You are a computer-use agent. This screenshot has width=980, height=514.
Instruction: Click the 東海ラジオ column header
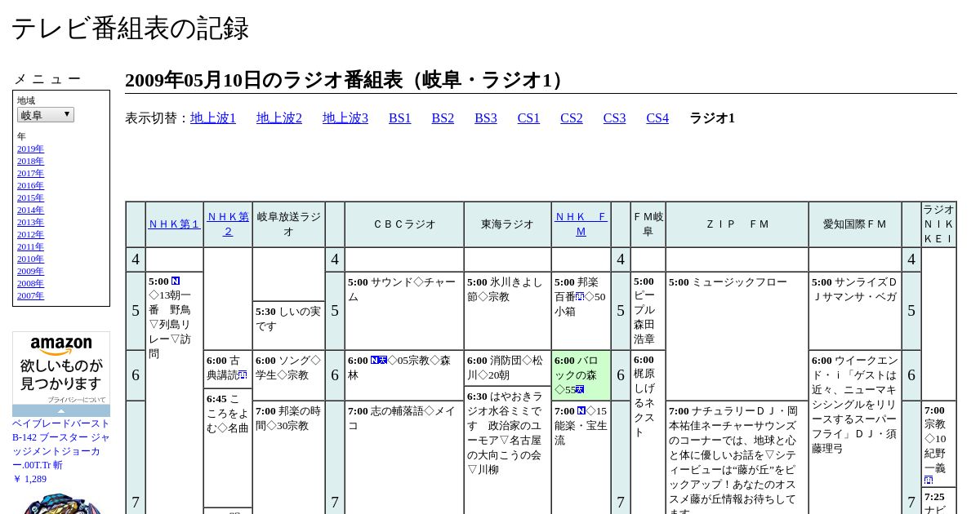tap(508, 224)
